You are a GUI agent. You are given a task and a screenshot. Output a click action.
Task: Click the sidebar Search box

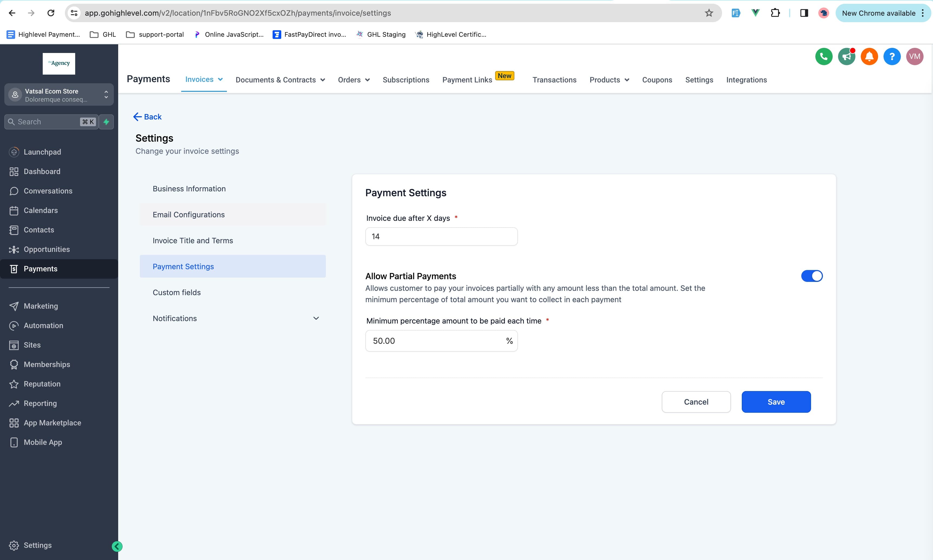click(x=51, y=122)
